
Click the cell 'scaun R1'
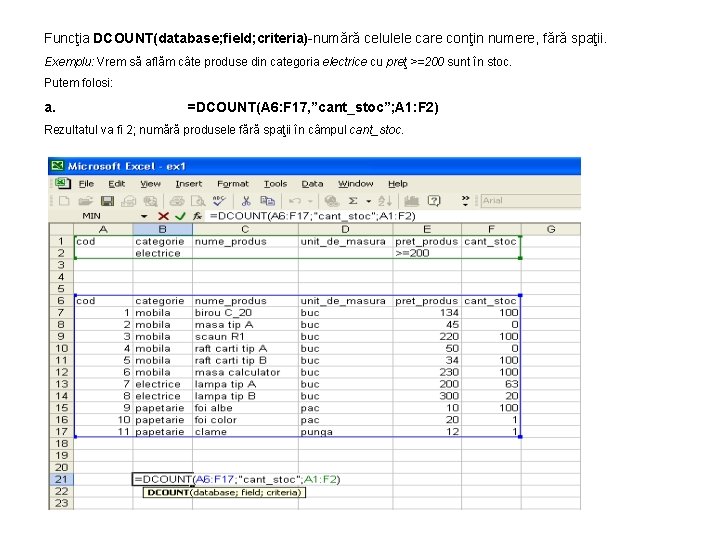(x=245, y=337)
